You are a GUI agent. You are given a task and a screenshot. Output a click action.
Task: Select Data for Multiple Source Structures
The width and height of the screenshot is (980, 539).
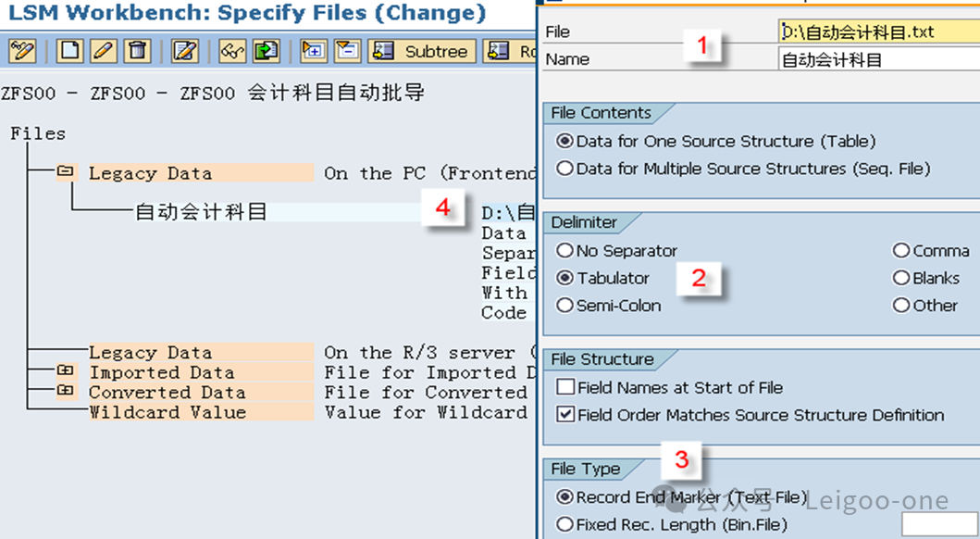coord(565,169)
